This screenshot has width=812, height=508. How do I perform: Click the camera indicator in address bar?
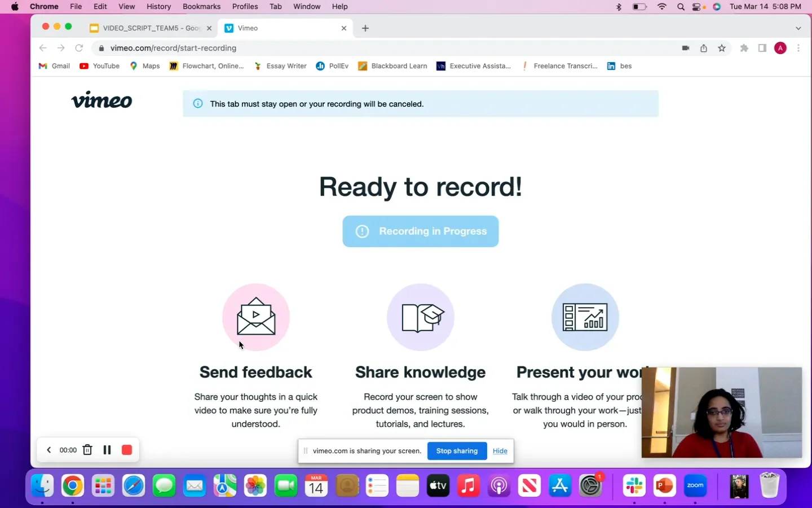[686, 48]
